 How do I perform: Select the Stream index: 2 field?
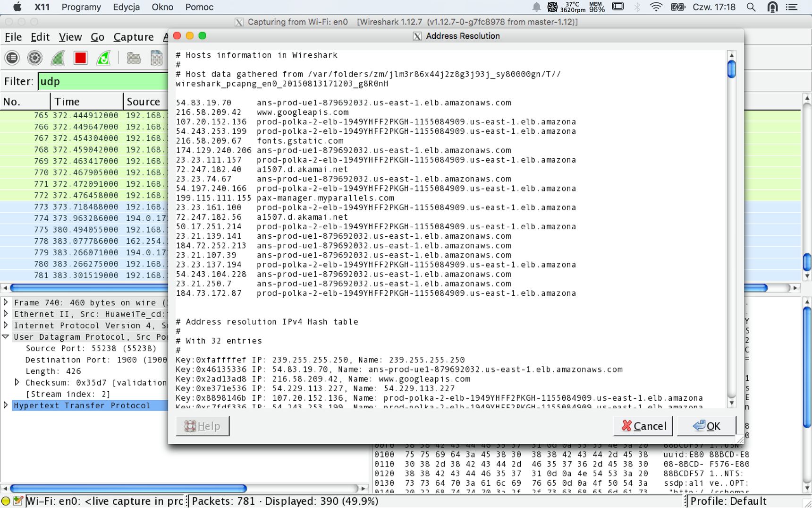click(68, 394)
